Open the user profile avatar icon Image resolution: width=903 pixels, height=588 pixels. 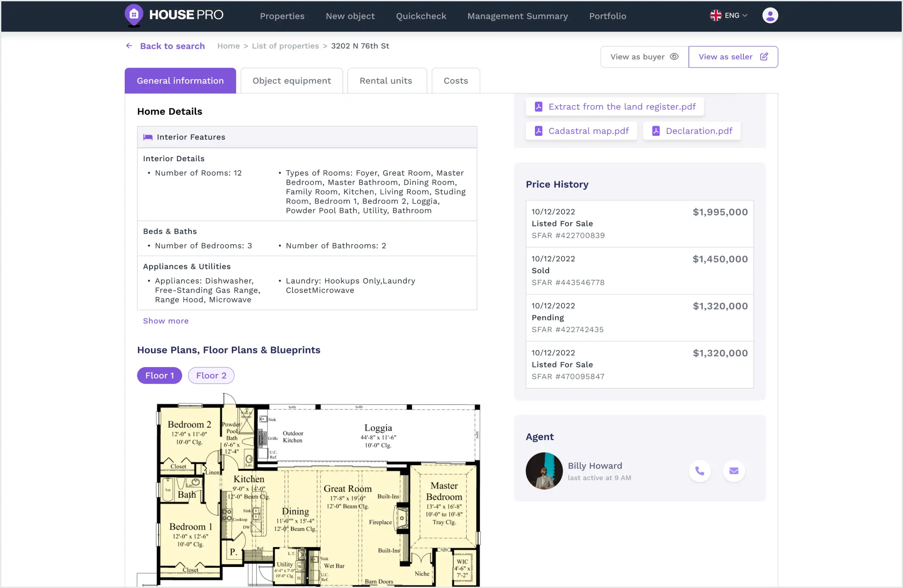click(x=770, y=15)
